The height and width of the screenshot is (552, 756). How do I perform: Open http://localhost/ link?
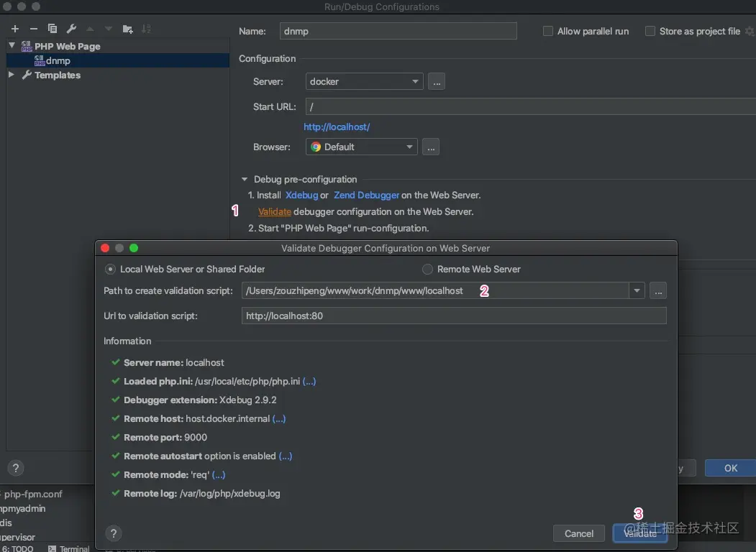pos(337,126)
